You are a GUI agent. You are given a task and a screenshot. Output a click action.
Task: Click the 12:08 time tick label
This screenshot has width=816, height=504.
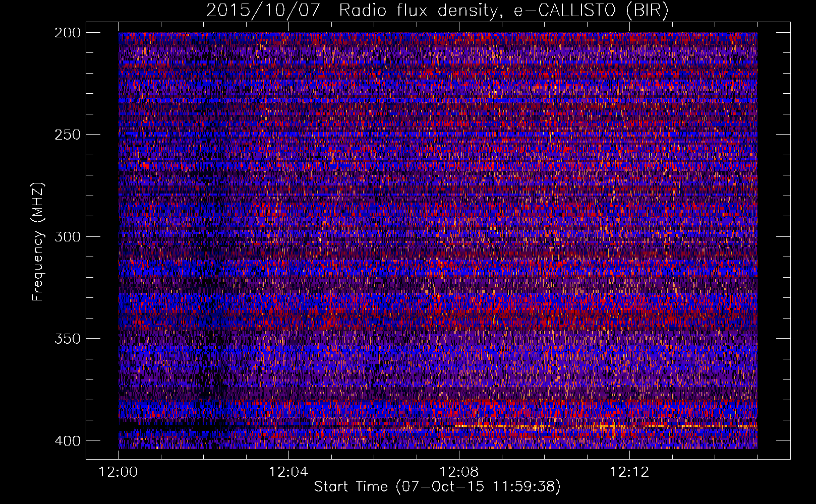(459, 472)
